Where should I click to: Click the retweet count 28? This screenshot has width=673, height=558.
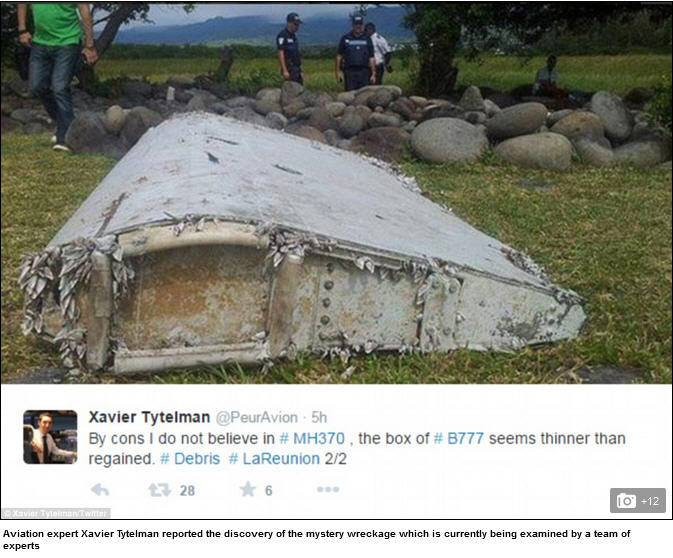point(187,491)
